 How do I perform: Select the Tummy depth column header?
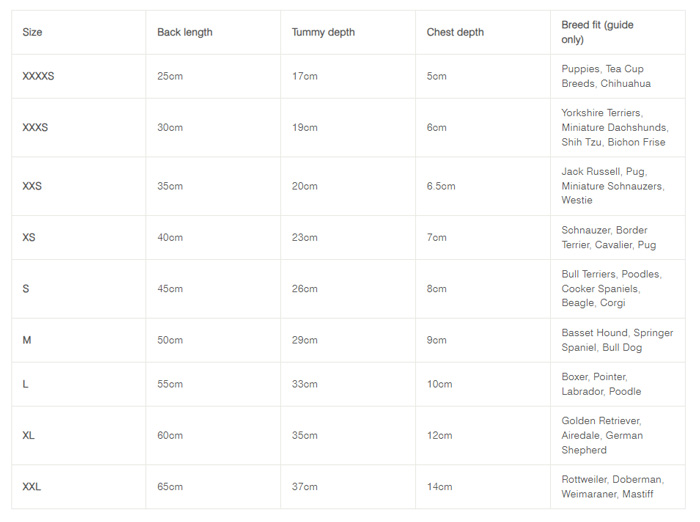[x=324, y=32]
